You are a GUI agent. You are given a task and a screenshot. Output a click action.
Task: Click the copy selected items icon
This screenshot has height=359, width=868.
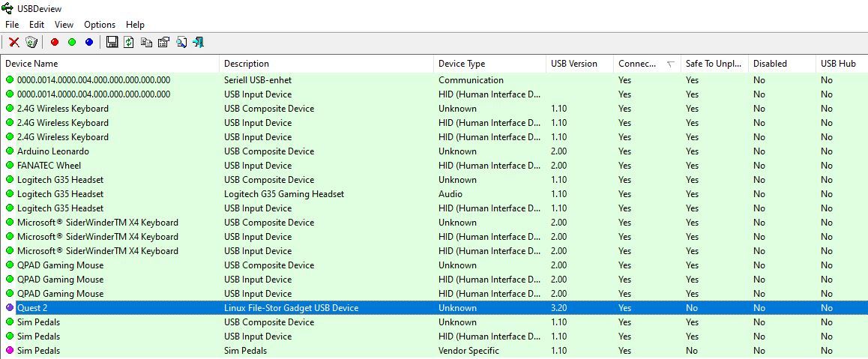[146, 42]
